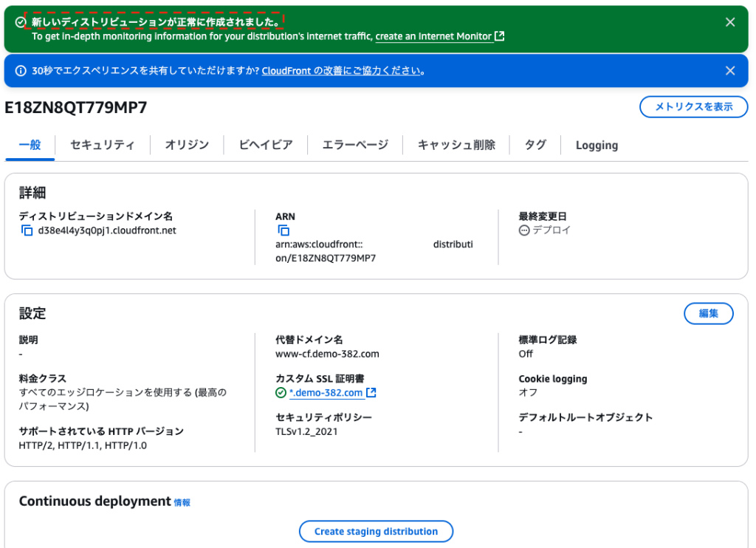Click the 標準ログ記録 Off value
This screenshot has width=756, height=548.
526,354
